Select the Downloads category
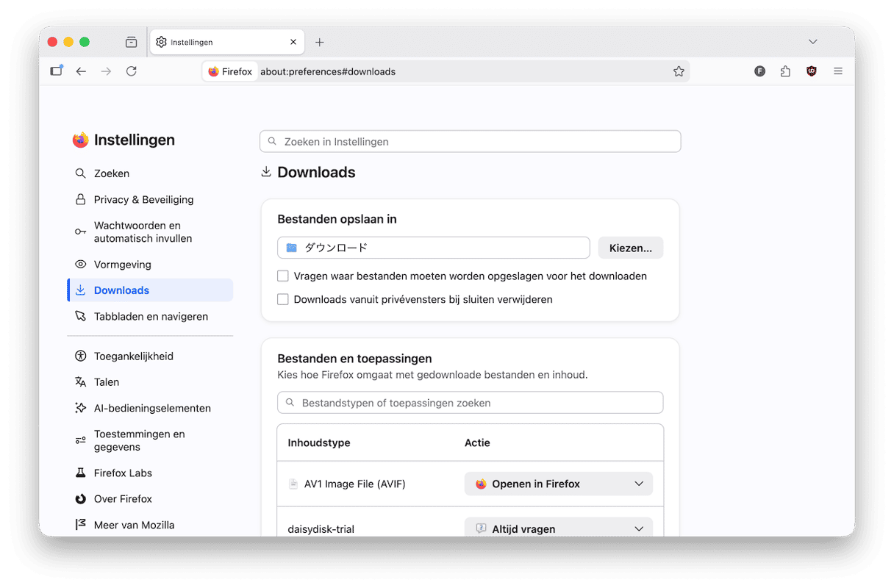 coord(150,290)
